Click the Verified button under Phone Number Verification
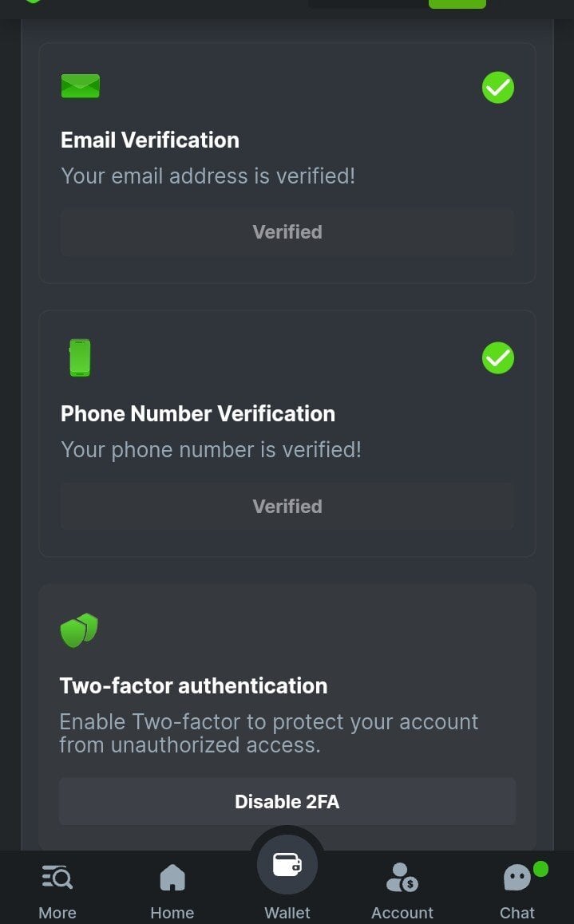The height and width of the screenshot is (924, 574). pyautogui.click(x=287, y=507)
